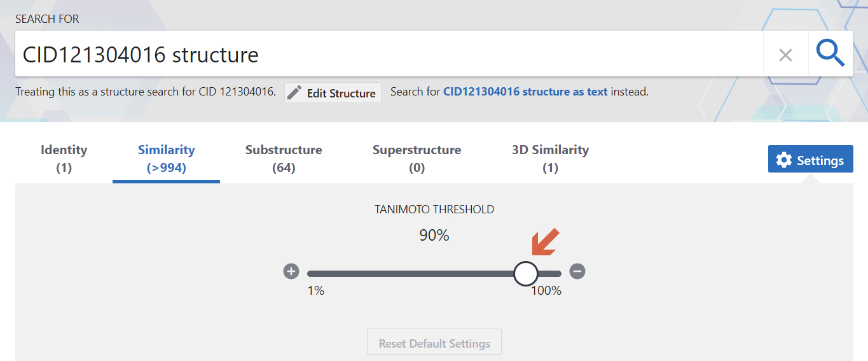Click Reset Default Settings button
The width and height of the screenshot is (868, 361).
coord(434,343)
